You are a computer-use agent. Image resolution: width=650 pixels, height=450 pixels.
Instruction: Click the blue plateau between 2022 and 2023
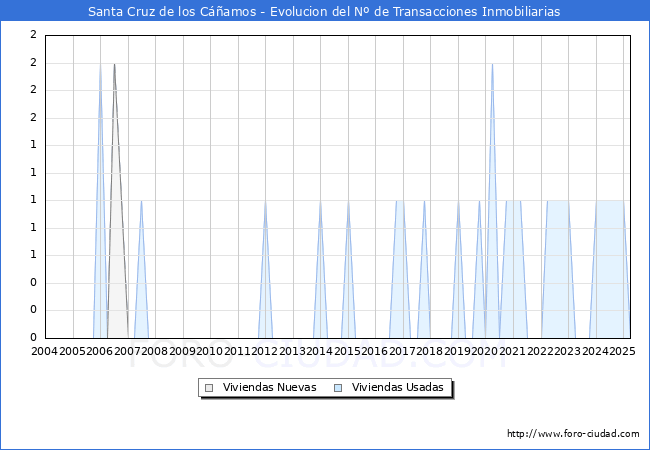(x=558, y=269)
